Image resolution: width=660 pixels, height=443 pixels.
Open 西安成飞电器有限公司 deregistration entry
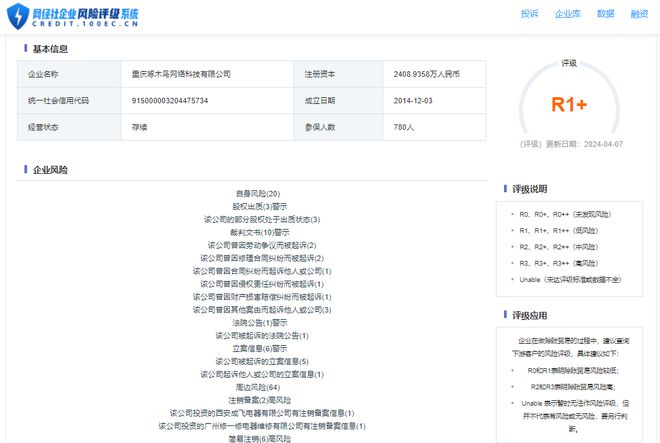262,413
